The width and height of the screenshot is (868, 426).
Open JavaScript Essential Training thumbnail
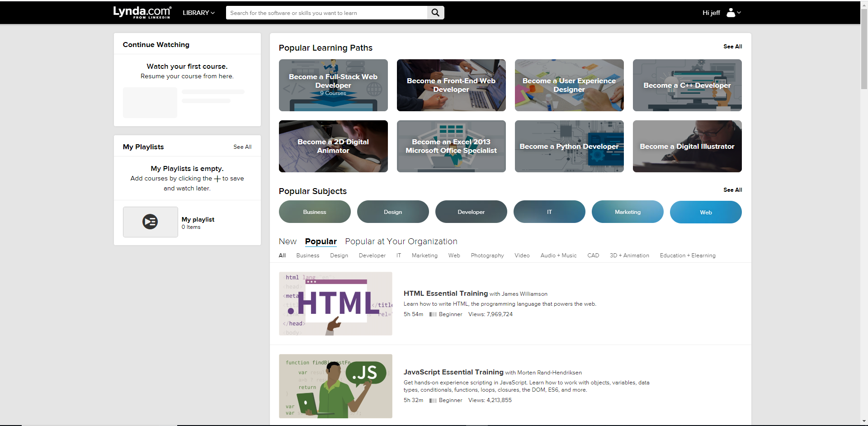coord(335,386)
